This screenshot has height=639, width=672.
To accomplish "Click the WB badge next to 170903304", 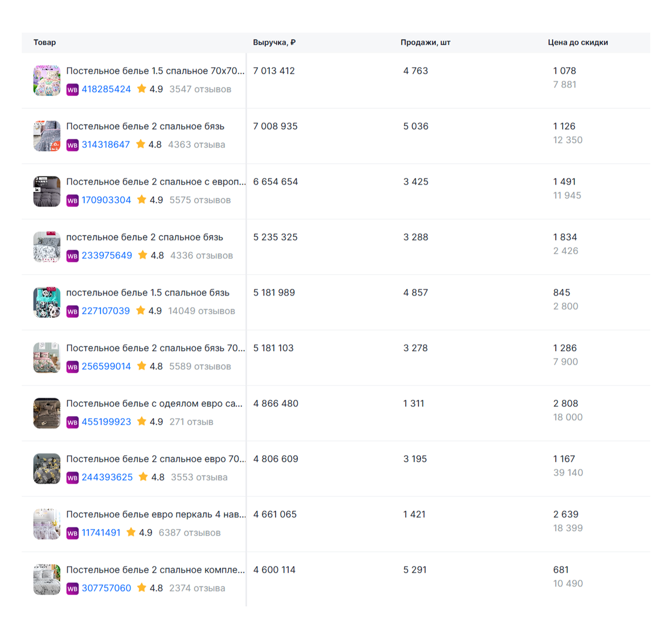I will point(72,200).
